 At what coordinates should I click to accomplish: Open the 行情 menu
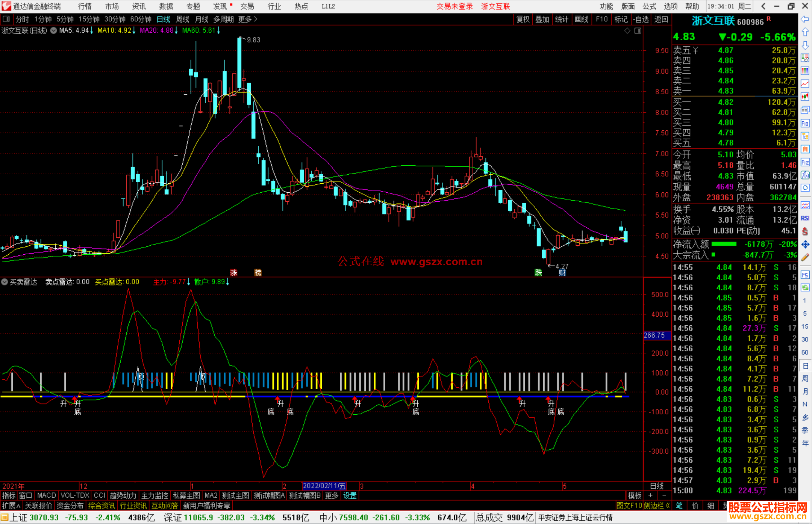(x=85, y=6)
